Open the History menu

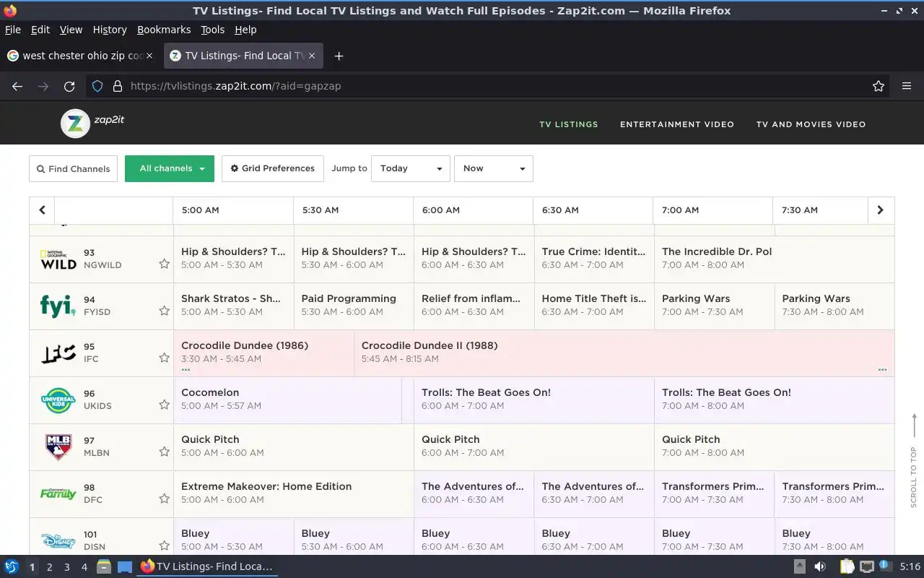(110, 30)
